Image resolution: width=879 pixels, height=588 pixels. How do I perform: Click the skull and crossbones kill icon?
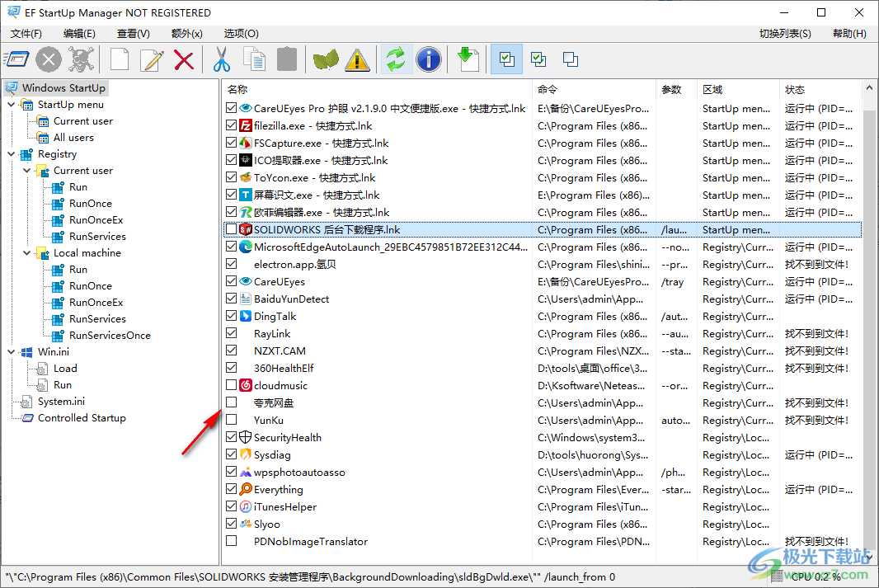pos(82,59)
